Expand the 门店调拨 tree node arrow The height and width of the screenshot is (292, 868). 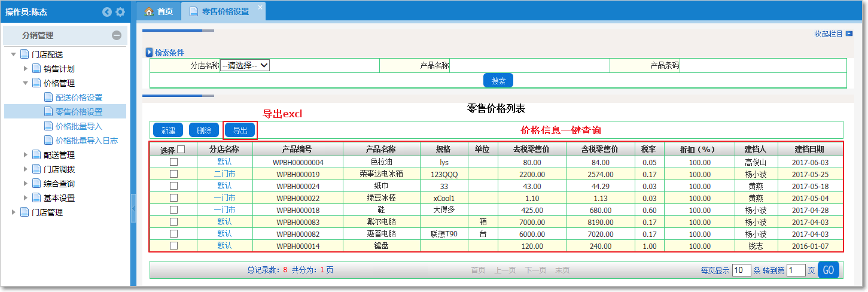coord(26,169)
